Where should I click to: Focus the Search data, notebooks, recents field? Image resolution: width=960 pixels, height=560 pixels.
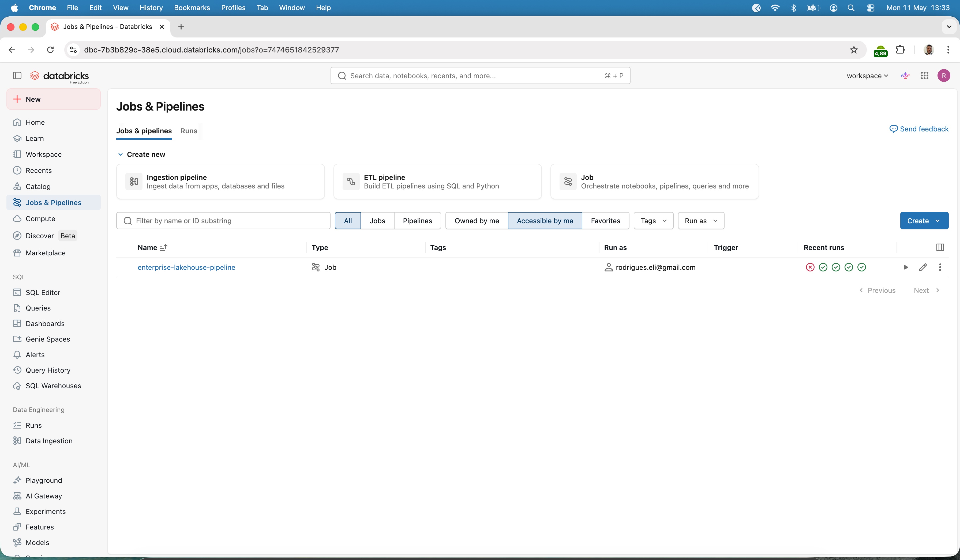(480, 76)
